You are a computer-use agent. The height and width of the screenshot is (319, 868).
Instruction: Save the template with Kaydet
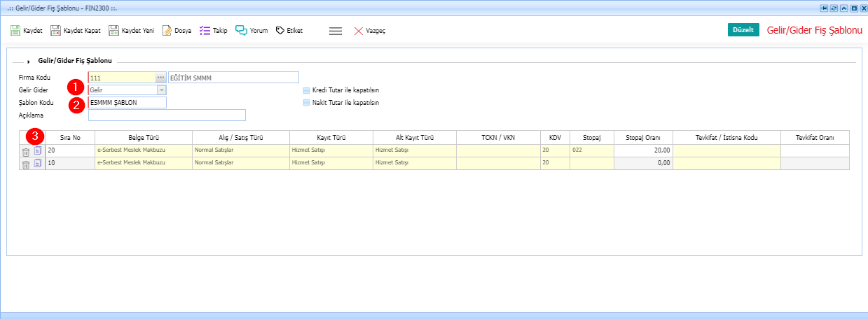point(27,31)
